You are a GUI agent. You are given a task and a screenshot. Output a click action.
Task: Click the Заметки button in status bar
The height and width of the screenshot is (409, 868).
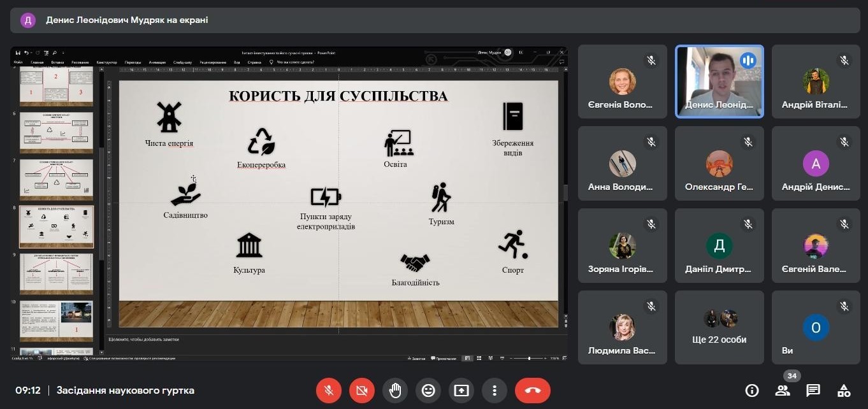coord(416,359)
